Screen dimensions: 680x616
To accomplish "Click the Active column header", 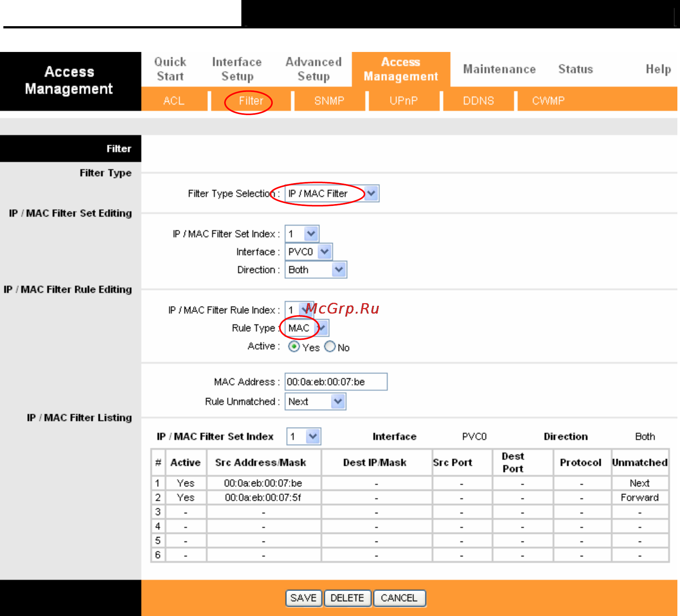I will click(x=186, y=463).
